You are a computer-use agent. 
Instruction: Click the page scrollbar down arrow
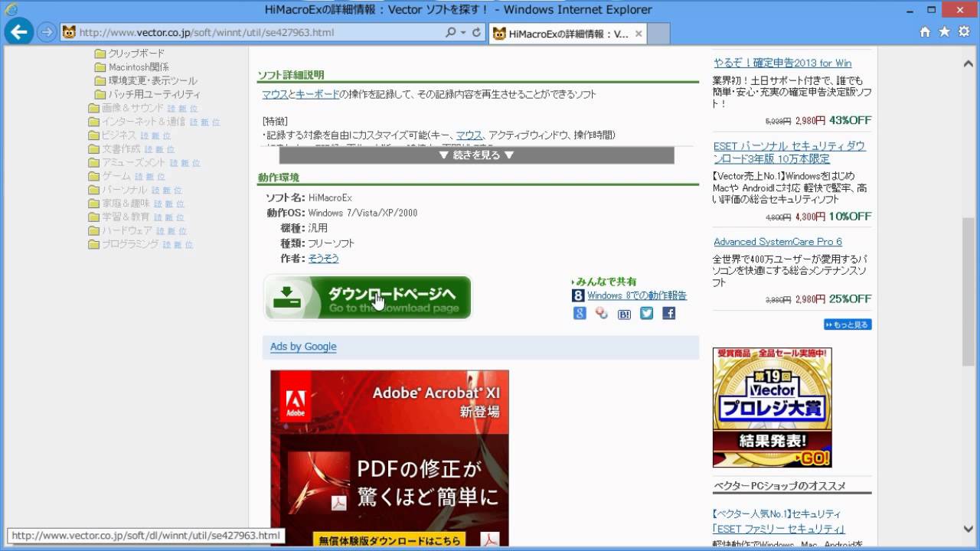coord(969,528)
